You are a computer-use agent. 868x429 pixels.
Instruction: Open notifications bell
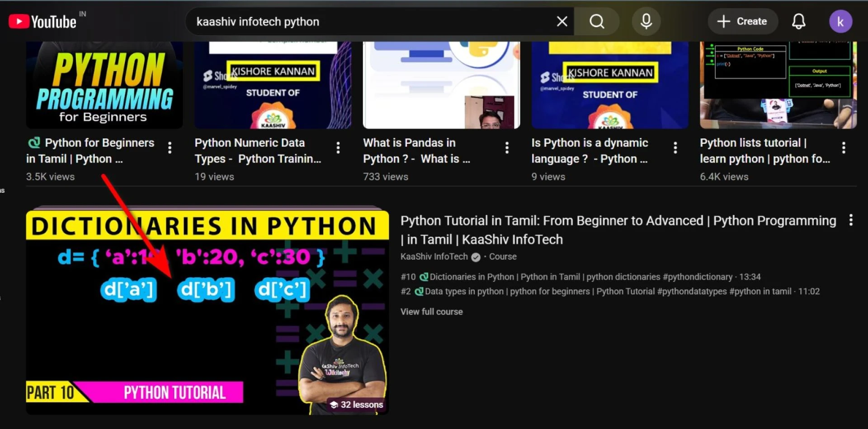click(x=798, y=21)
